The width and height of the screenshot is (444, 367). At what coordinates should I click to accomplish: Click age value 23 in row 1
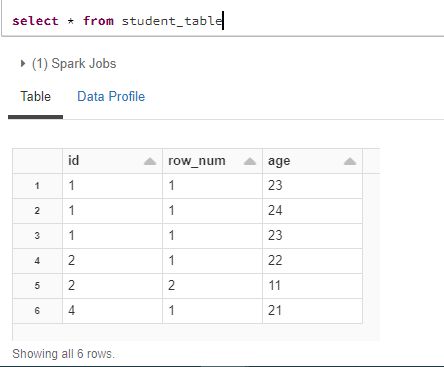click(x=275, y=186)
